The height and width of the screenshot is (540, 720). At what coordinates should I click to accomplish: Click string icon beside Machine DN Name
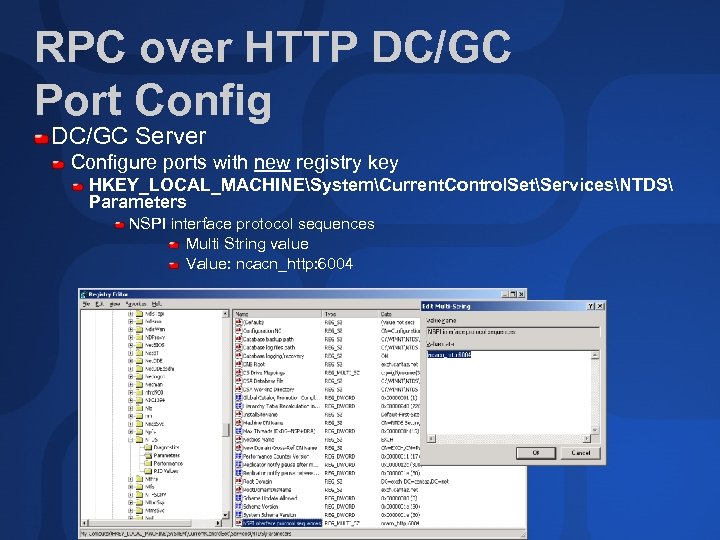238,423
